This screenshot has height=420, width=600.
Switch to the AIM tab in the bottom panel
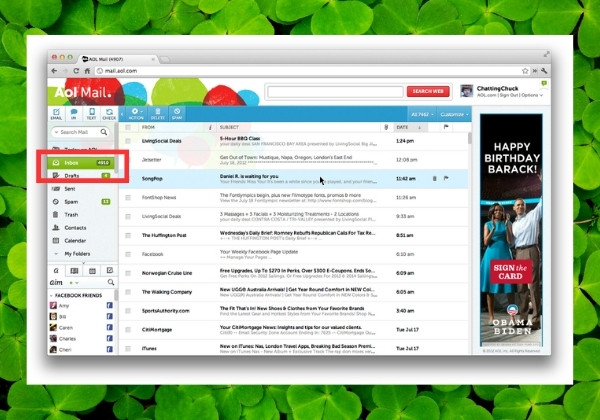[56, 270]
